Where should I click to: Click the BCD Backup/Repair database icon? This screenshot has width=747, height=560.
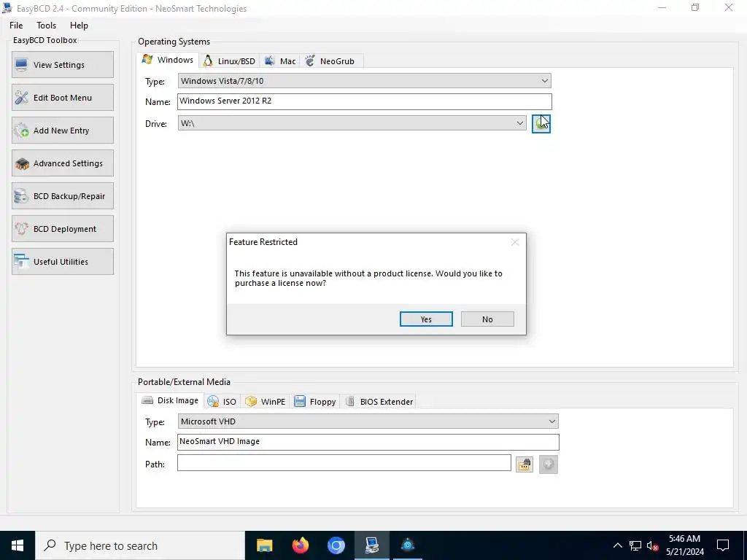(21, 196)
